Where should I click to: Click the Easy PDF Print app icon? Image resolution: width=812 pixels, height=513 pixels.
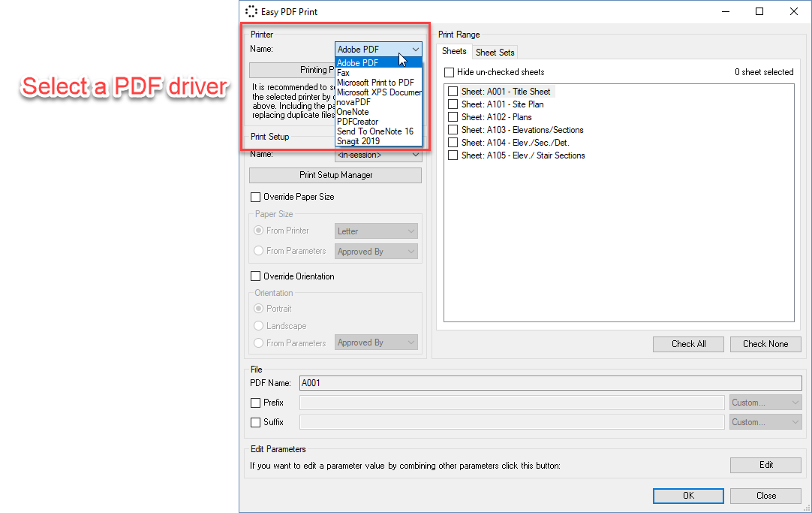tap(251, 11)
